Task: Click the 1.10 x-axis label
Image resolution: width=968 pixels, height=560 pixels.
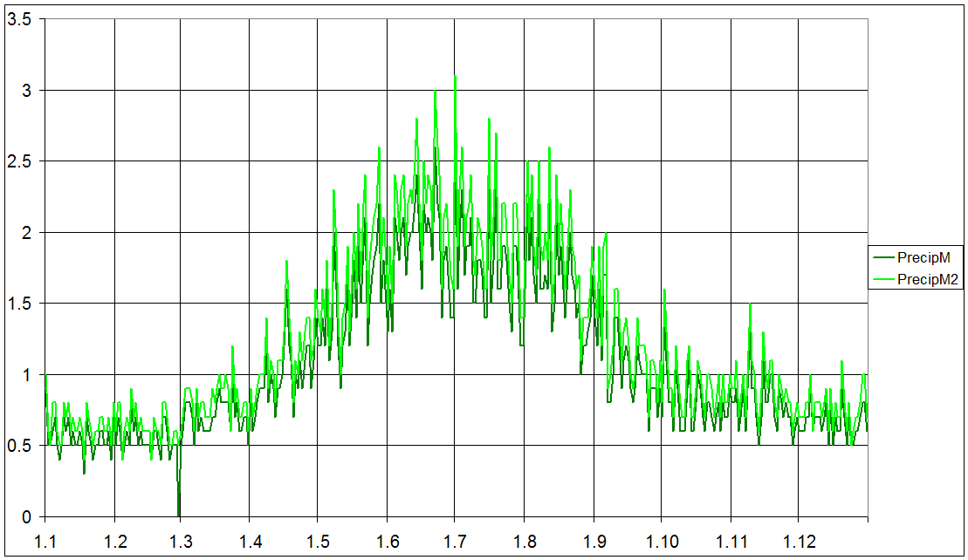Action: click(662, 541)
